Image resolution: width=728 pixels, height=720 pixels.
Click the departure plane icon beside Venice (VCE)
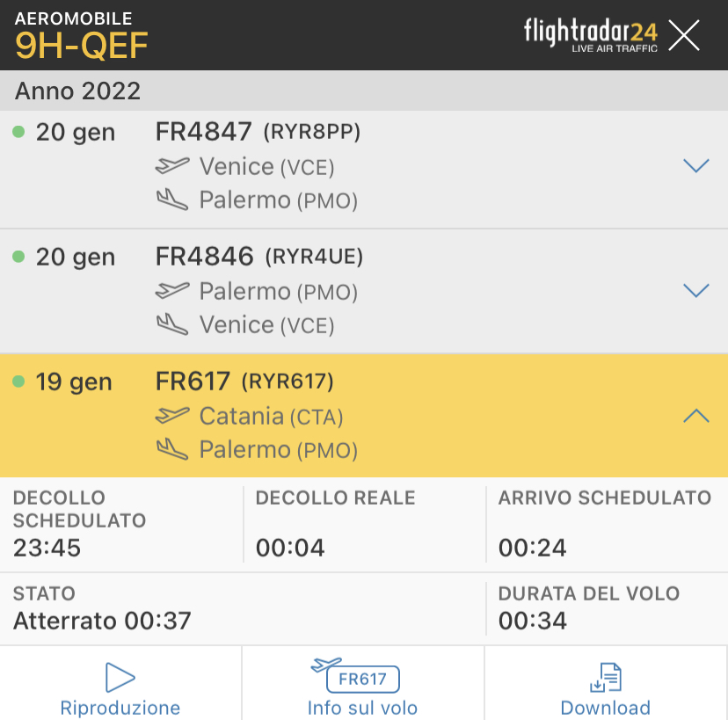tap(172, 165)
